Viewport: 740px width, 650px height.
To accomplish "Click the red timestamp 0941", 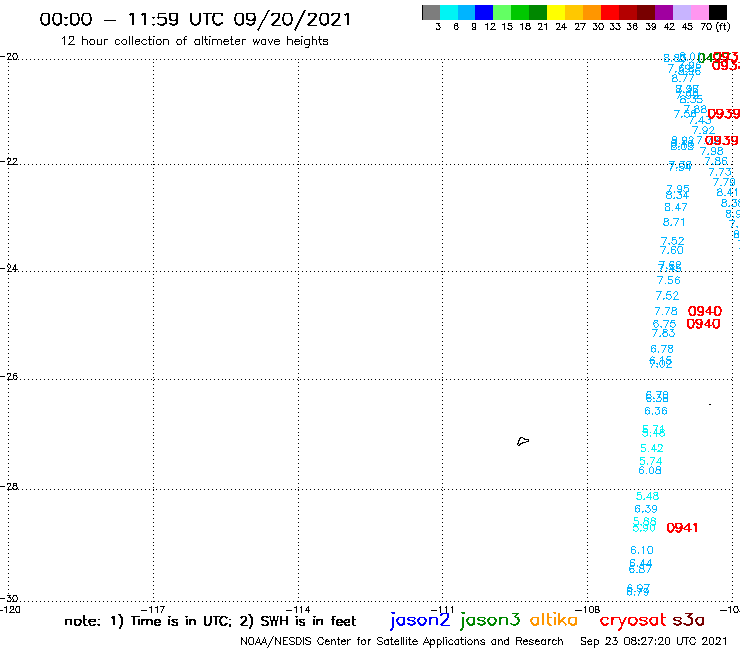I will point(682,528).
